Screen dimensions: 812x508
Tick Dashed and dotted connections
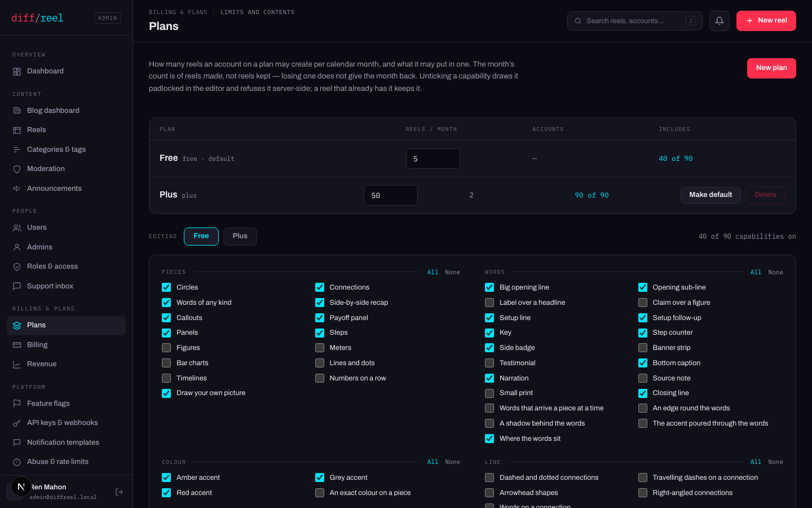(x=489, y=478)
